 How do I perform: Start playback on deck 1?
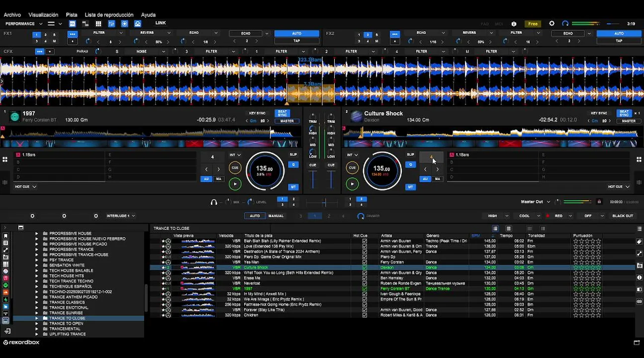pyautogui.click(x=235, y=184)
